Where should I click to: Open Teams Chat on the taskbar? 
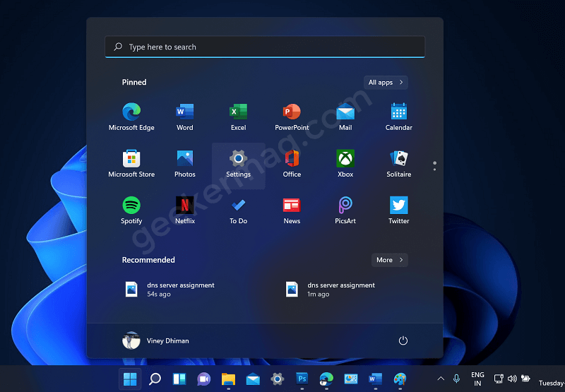coord(204,379)
